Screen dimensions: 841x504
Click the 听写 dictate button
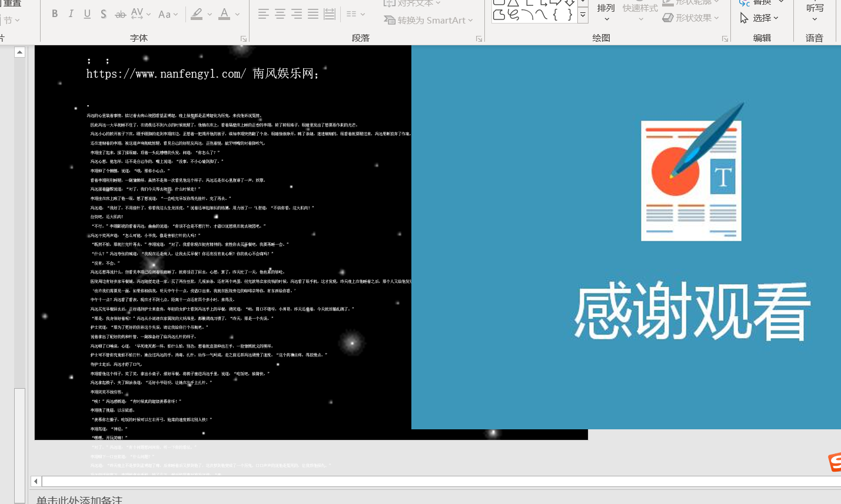815,12
